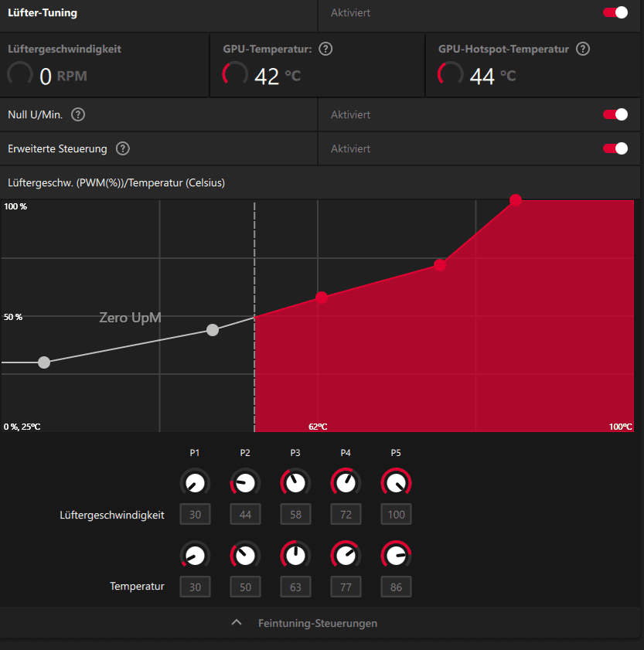Click the P5 Lüftergeschwindigkeit dial
The width and height of the screenshot is (644, 650).
[x=396, y=483]
